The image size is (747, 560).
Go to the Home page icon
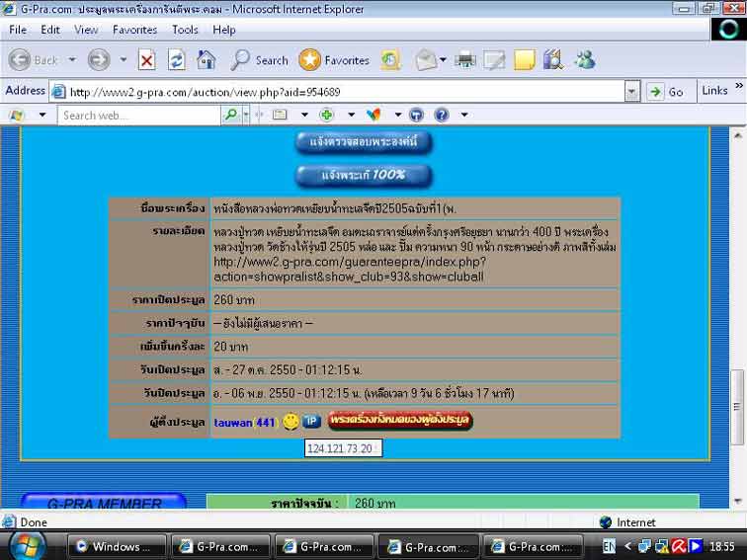click(x=206, y=60)
